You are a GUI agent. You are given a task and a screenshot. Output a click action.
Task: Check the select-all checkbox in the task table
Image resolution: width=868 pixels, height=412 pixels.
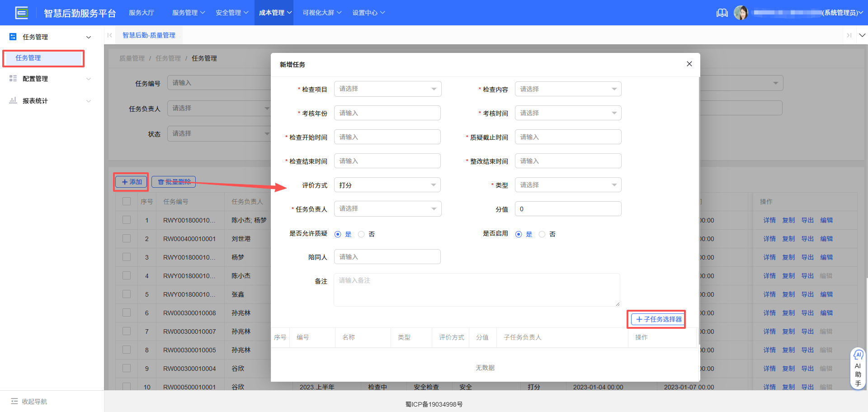(127, 201)
